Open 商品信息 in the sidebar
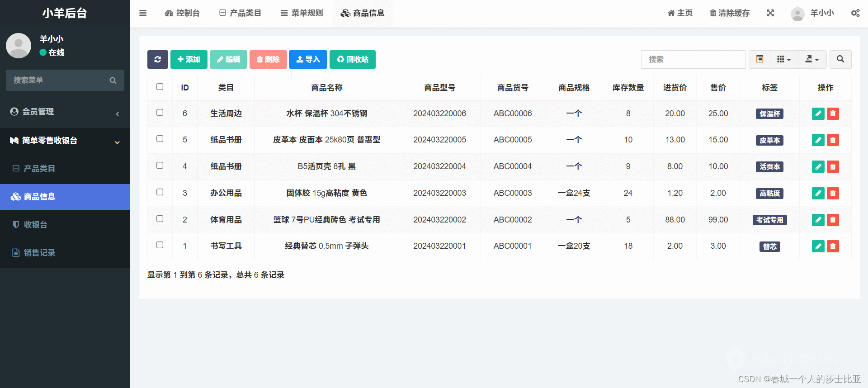This screenshot has width=868, height=388. coord(65,197)
